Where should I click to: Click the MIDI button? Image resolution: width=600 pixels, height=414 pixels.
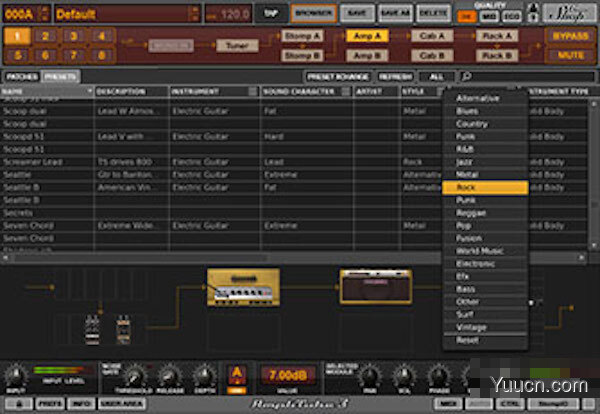[447, 404]
